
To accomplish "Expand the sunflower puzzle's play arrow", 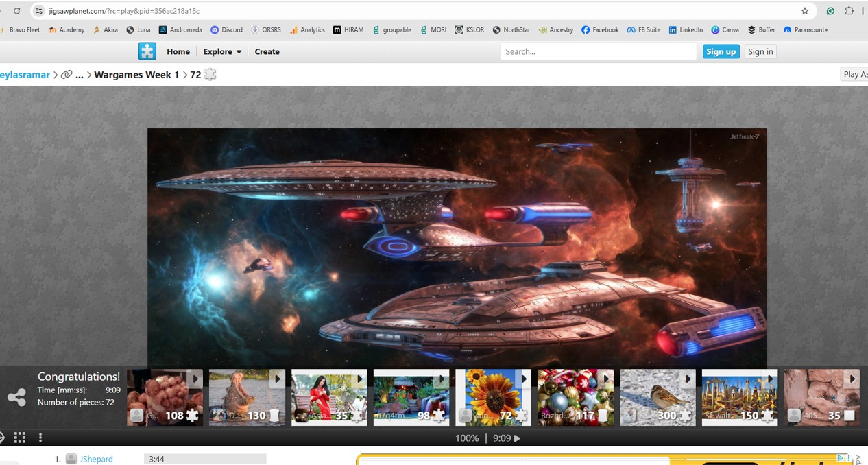I will point(524,379).
